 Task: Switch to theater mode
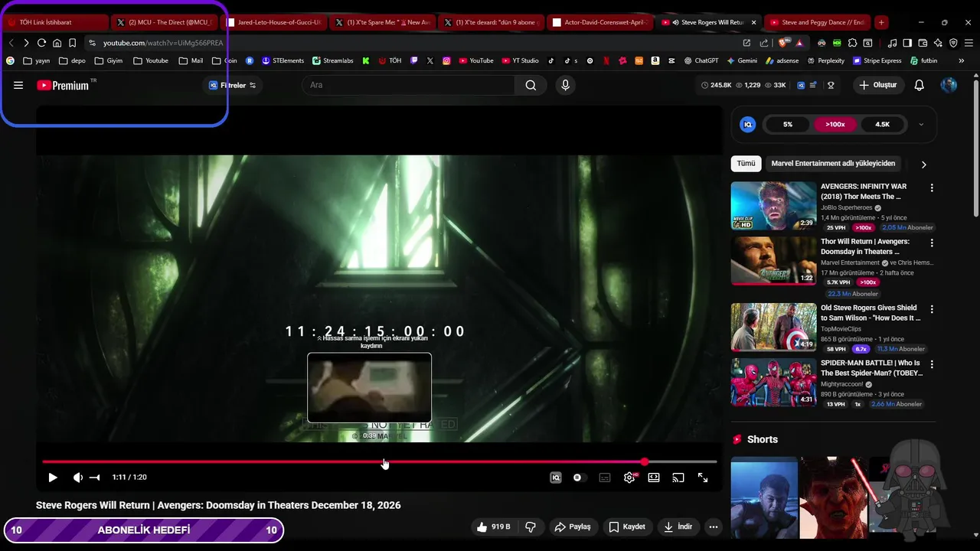point(654,478)
